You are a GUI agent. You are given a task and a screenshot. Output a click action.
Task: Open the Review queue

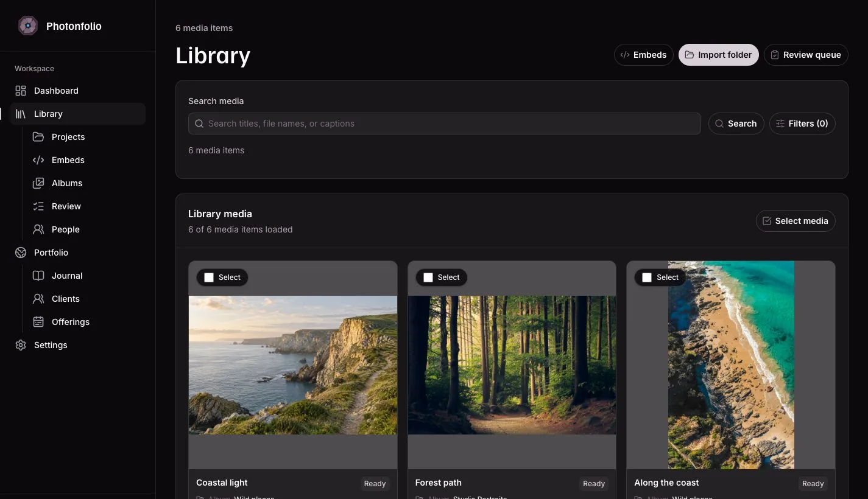(x=806, y=55)
